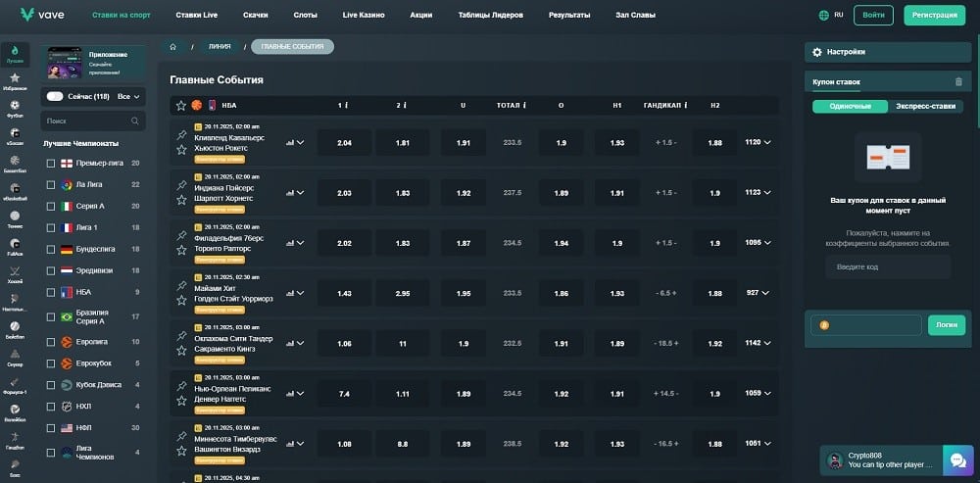The image size is (980, 483).
Task: Switch to Одиночные bet tab
Action: (850, 106)
